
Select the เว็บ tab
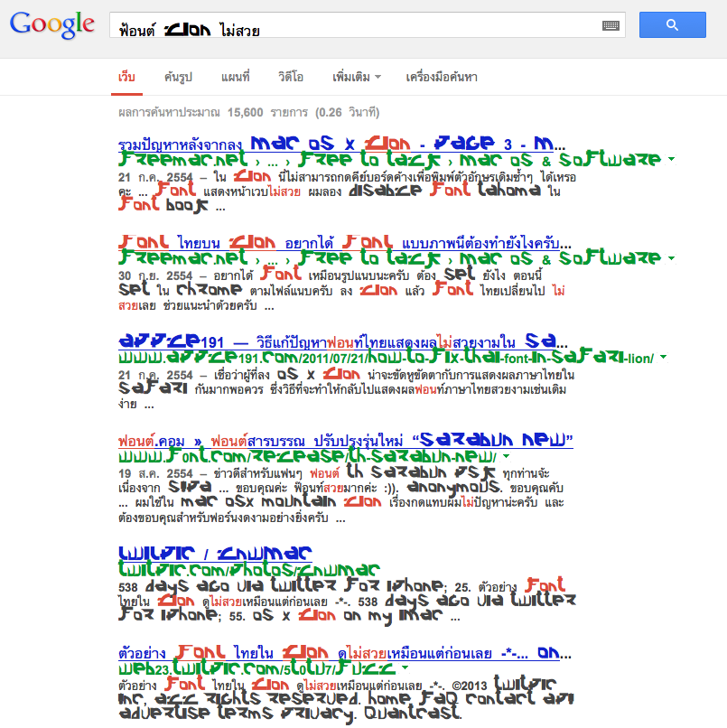(x=126, y=77)
